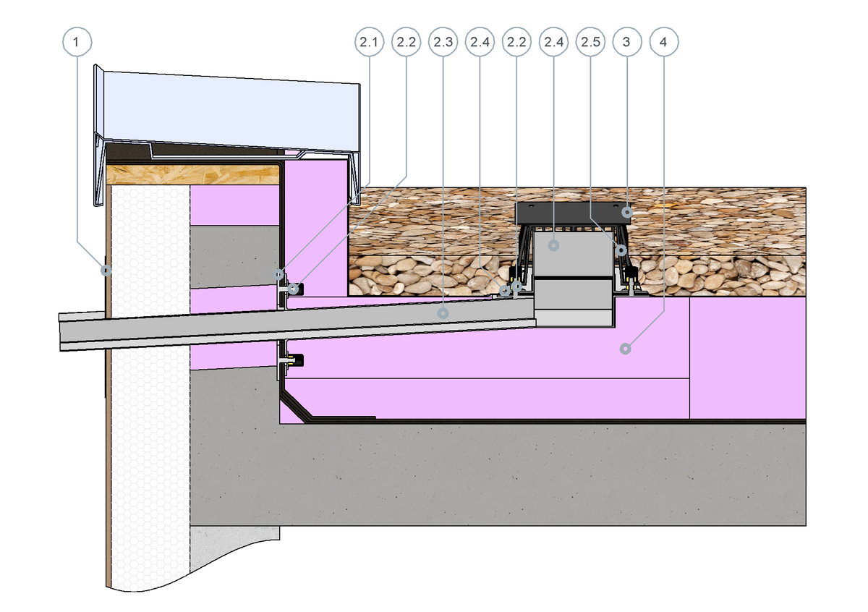
Task: Click the left 2.2 callout bubble
Action: click(405, 42)
